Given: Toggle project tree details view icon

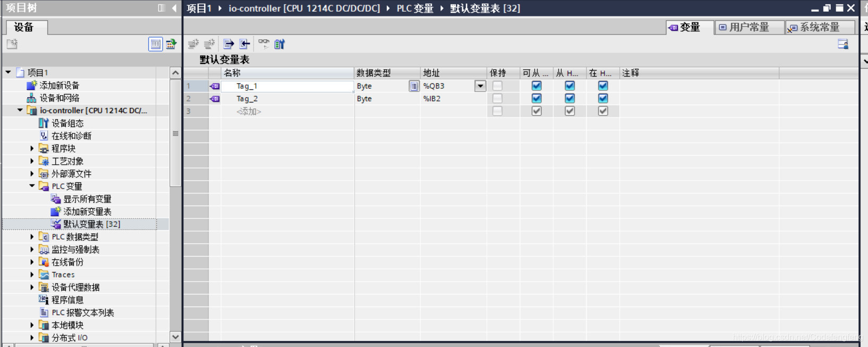Looking at the screenshot, I should coord(155,44).
